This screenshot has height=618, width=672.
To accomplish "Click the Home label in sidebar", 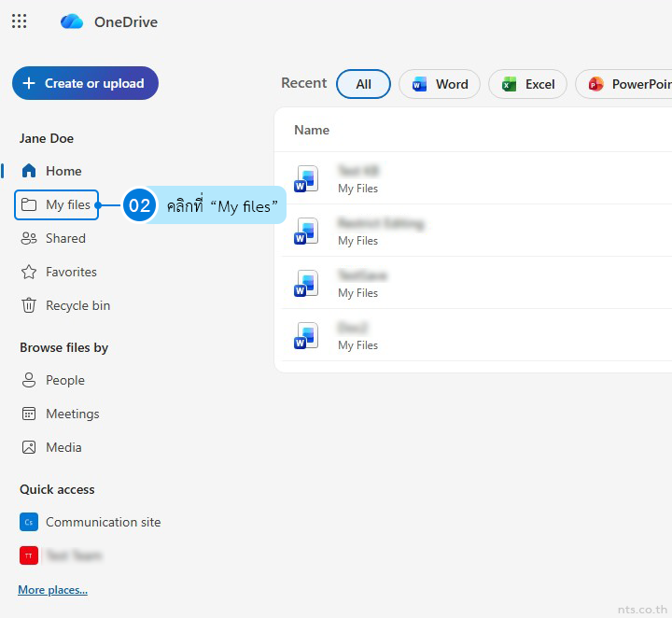I will click(63, 171).
